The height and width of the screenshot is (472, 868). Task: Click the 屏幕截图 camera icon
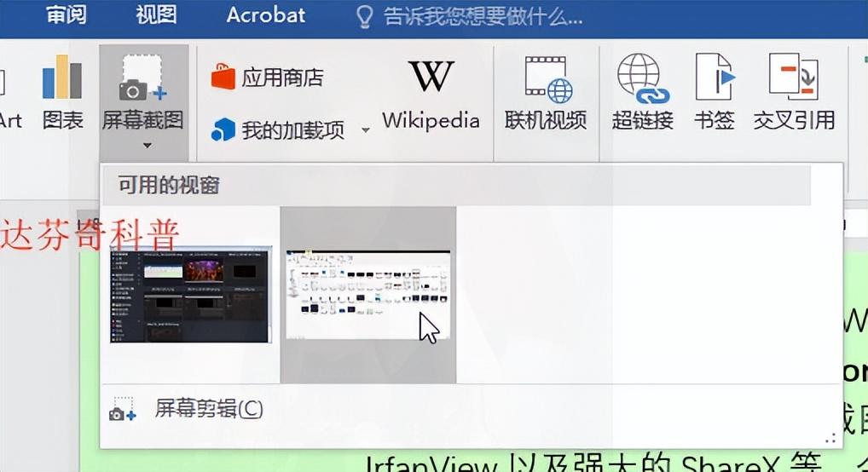coord(143,78)
